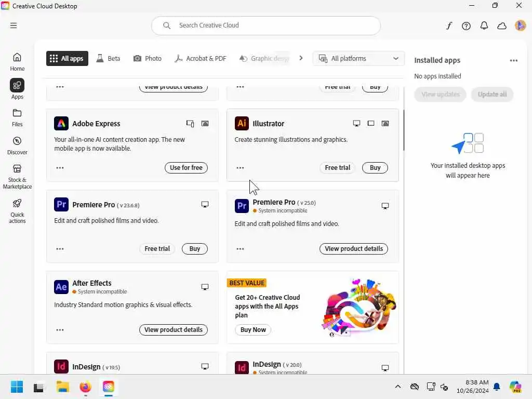Switch to Acrobat & PDF tab
The width and height of the screenshot is (532, 399).
[200, 58]
